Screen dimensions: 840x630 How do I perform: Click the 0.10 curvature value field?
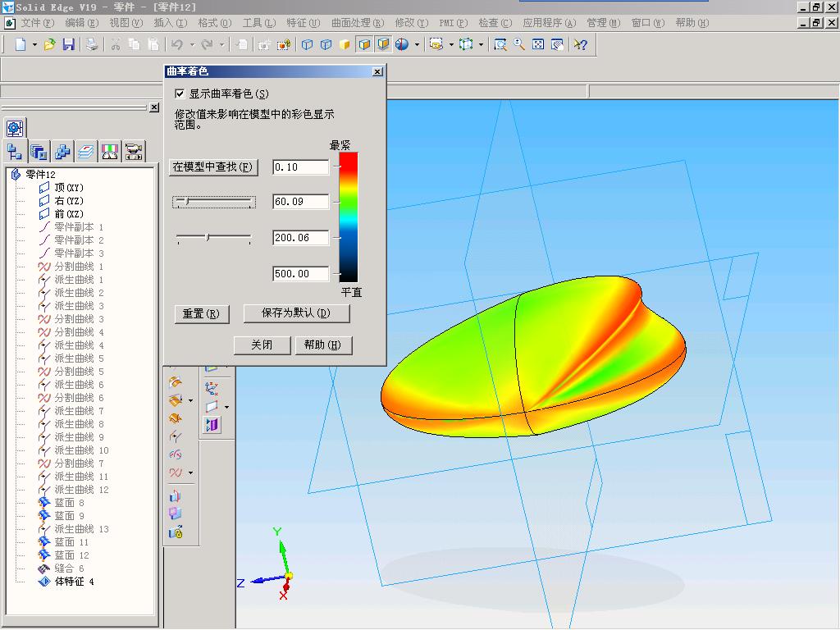coord(300,167)
